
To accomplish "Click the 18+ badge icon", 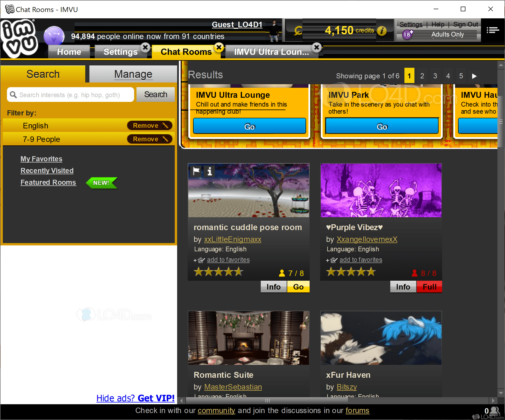I will pos(408,35).
